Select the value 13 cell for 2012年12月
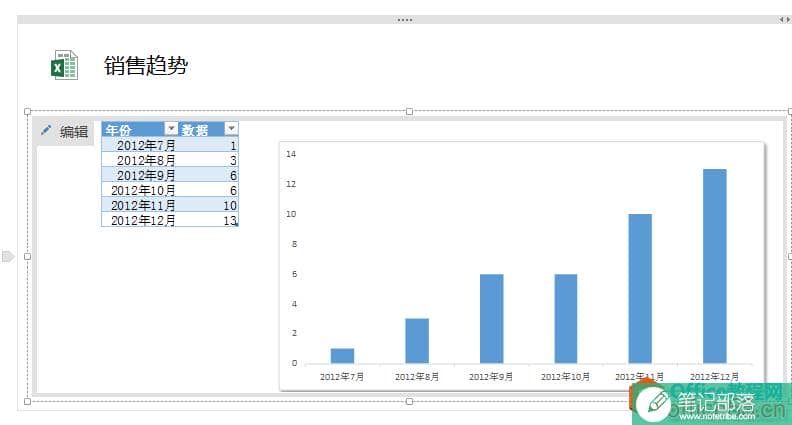 [209, 220]
